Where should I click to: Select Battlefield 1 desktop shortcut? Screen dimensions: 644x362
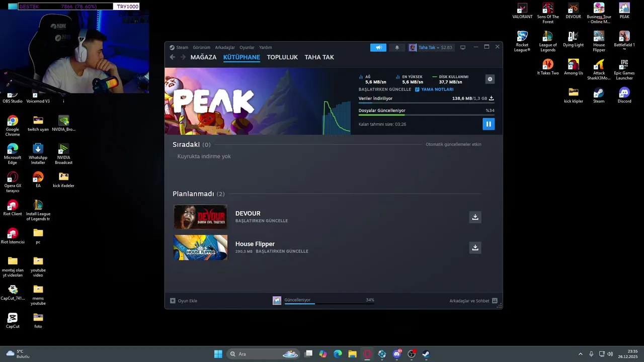pyautogui.click(x=624, y=40)
